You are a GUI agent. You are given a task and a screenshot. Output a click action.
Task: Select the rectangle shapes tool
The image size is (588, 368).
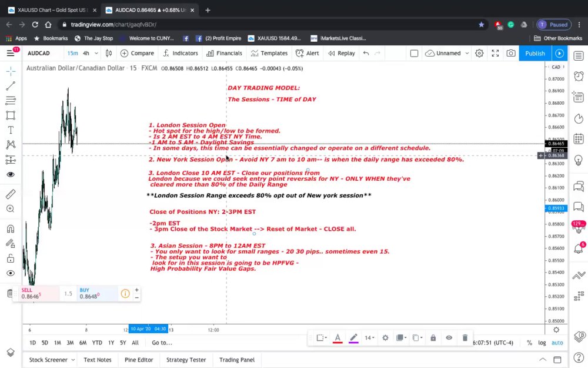click(11, 115)
